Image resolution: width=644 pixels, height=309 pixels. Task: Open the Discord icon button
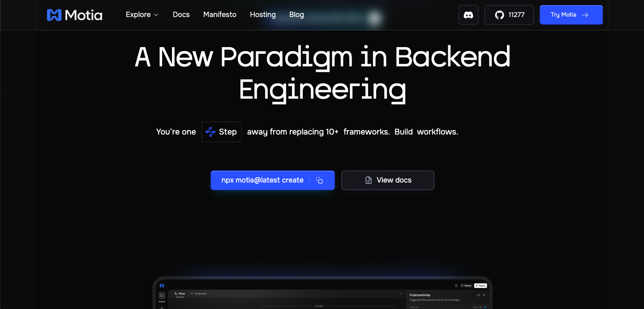click(468, 15)
